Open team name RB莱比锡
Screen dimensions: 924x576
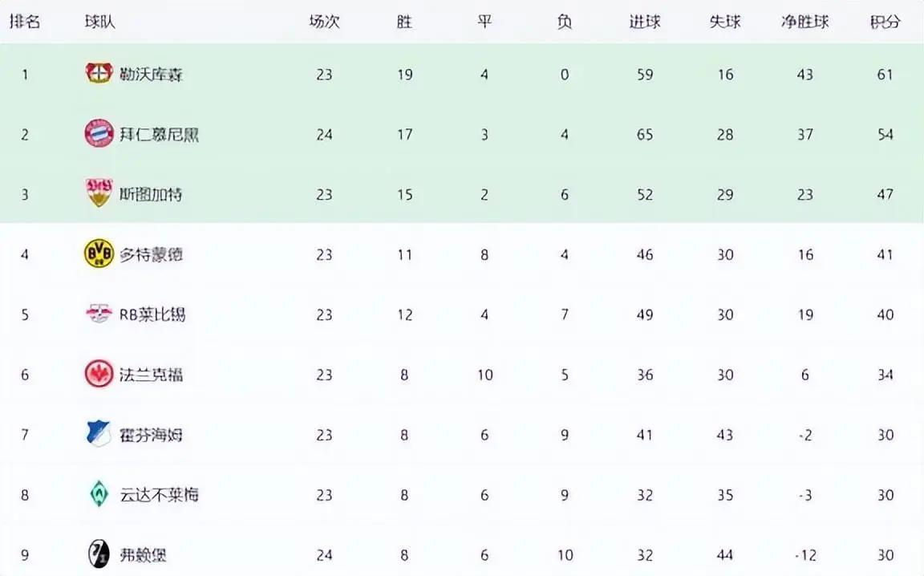click(152, 314)
